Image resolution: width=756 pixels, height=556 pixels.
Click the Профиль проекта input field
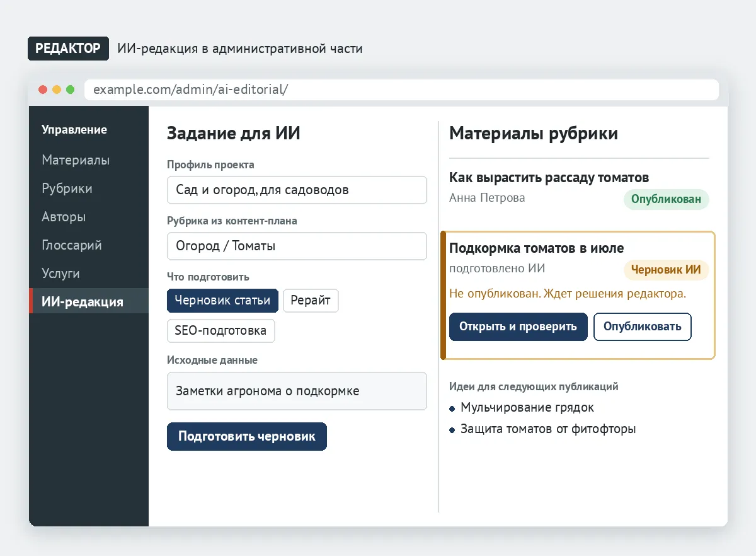[297, 190]
